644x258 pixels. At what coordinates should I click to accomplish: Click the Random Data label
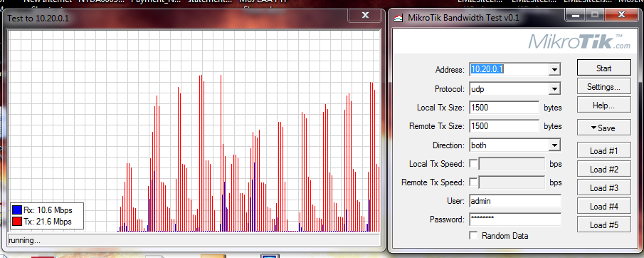pyautogui.click(x=505, y=236)
